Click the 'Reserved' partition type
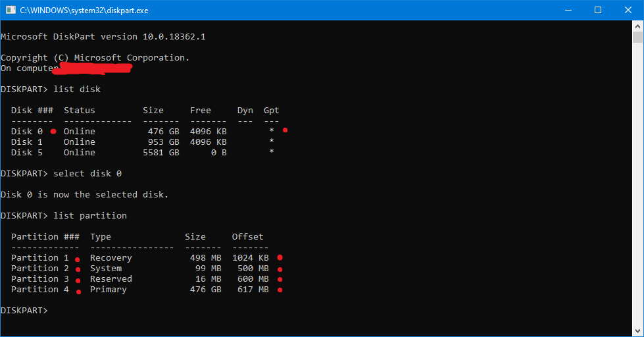The width and height of the screenshot is (644, 337). (x=111, y=278)
